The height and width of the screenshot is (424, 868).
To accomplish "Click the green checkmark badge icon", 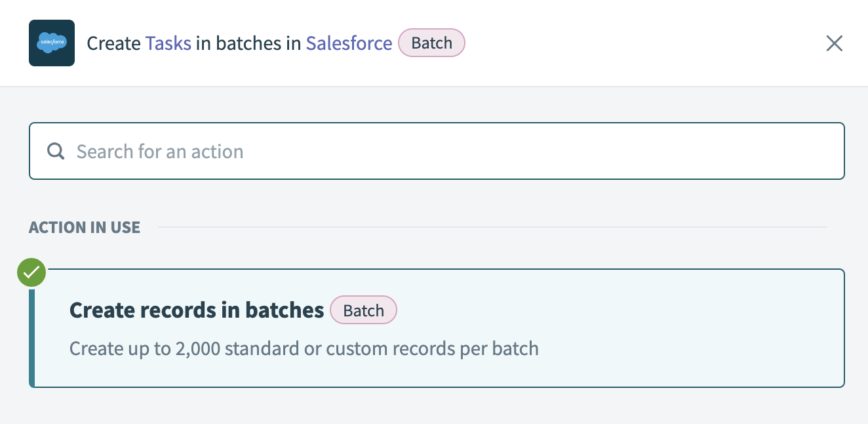I will coord(31,273).
